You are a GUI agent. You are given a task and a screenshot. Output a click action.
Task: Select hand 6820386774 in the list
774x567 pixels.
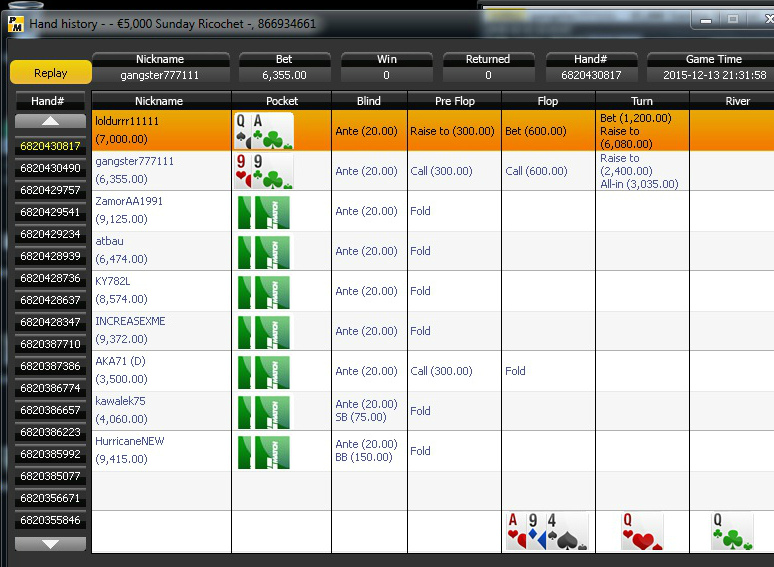click(x=50, y=388)
